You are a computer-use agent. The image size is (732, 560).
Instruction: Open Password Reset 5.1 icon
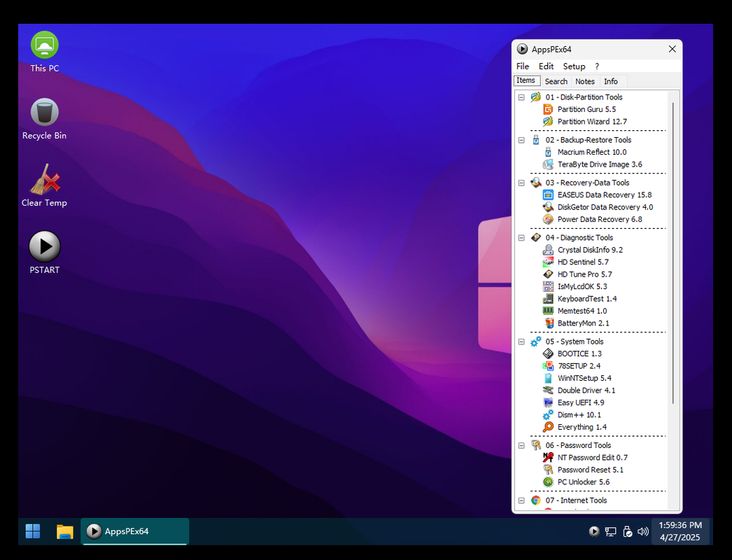[x=548, y=470]
